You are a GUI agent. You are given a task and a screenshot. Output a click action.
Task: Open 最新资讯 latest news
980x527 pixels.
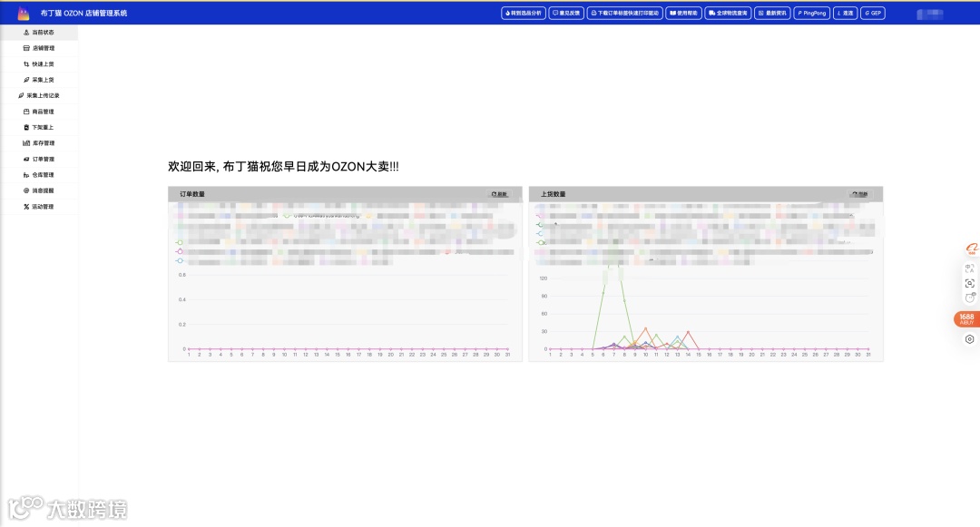pos(772,13)
